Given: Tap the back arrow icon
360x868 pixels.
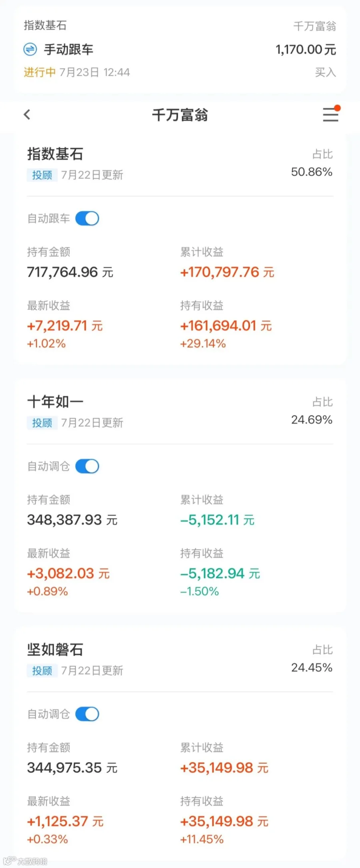Looking at the screenshot, I should pos(27,115).
